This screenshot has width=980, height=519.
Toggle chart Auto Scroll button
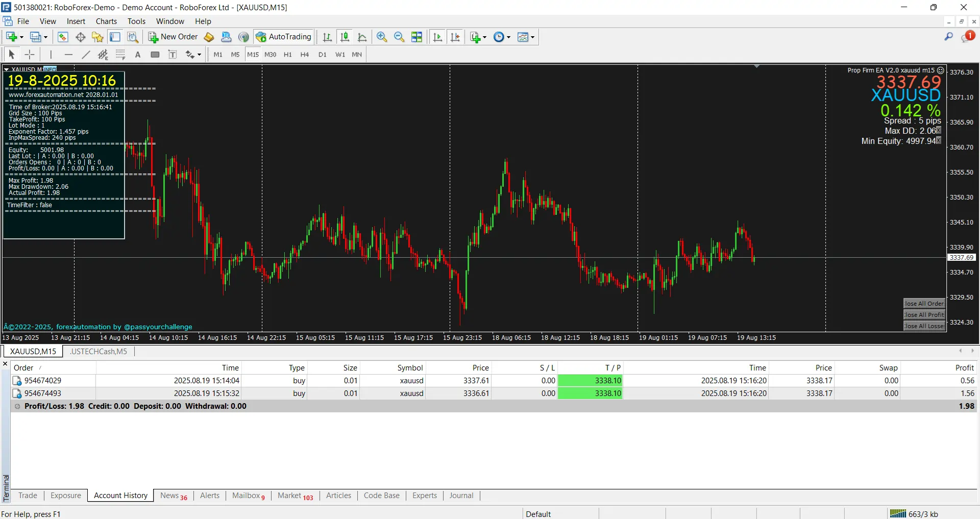click(x=437, y=37)
